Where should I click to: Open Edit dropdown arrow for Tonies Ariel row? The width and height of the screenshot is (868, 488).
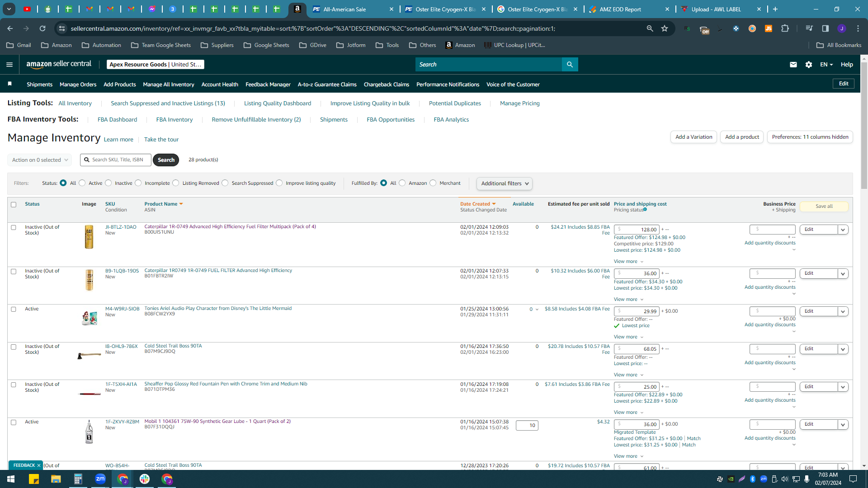point(843,311)
